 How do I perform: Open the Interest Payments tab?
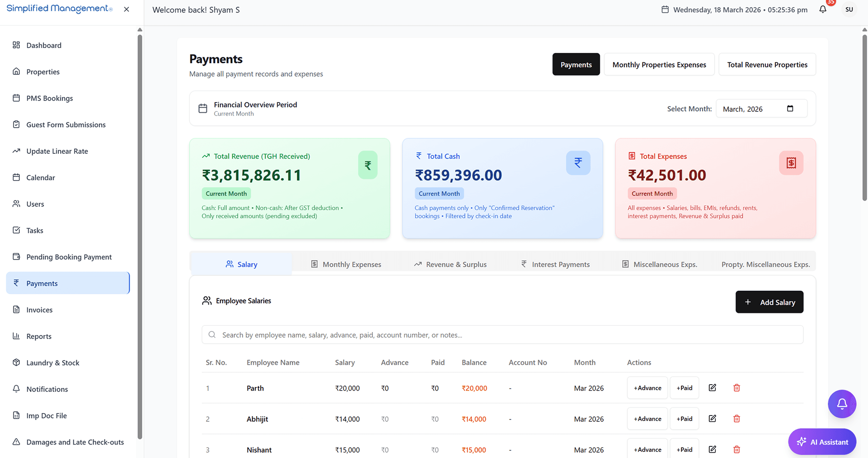[555, 264]
